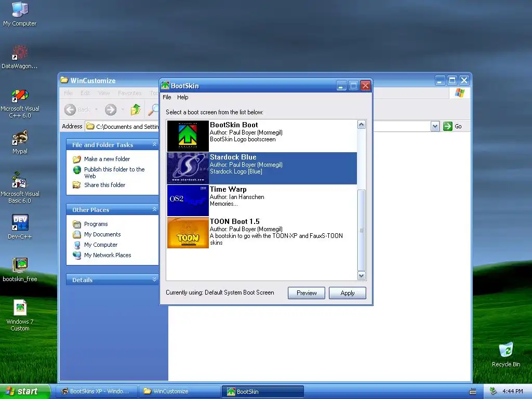Click the boot screen list scroll up arrow
532x399 pixels.
click(362, 125)
